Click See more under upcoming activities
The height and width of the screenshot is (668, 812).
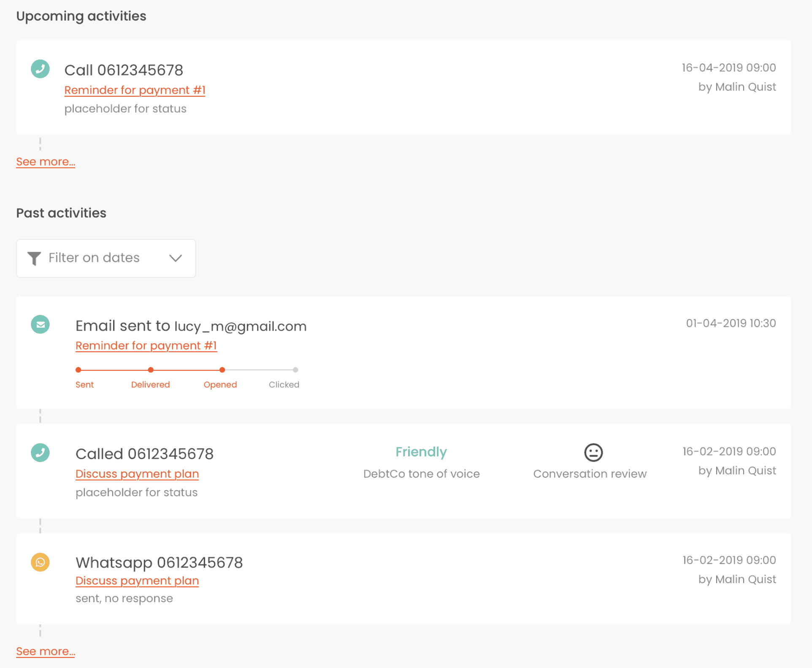coord(46,162)
